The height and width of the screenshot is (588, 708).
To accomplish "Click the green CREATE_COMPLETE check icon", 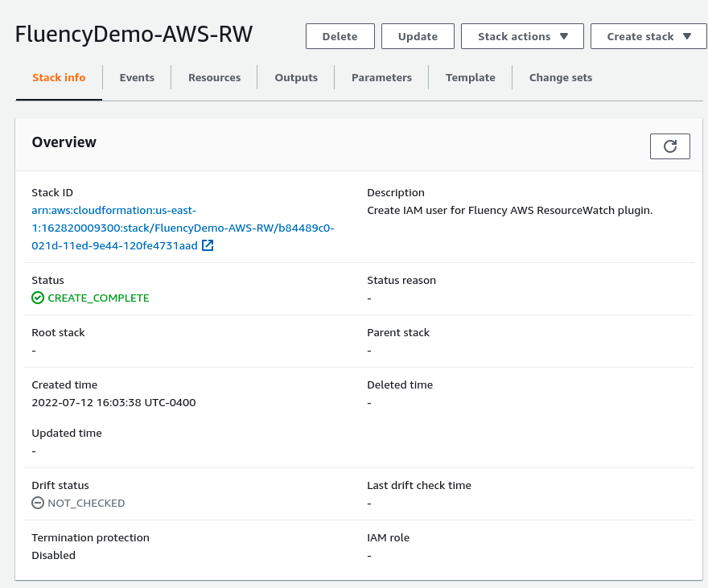I will 38,298.
